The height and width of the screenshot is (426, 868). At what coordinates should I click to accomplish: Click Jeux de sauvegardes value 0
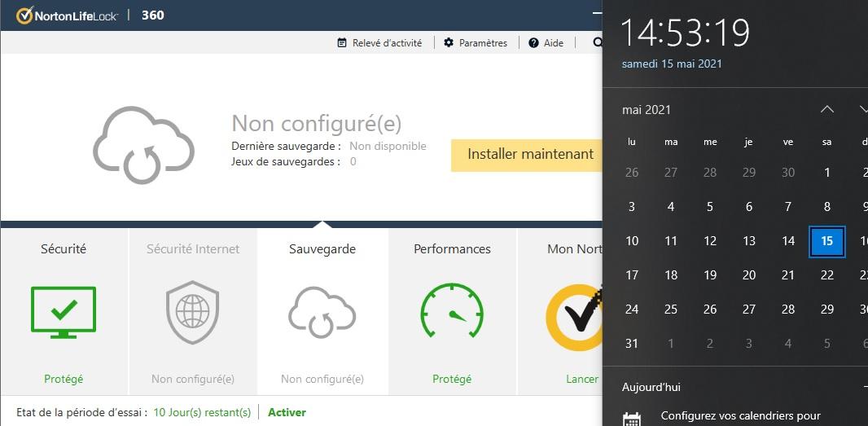tap(353, 162)
